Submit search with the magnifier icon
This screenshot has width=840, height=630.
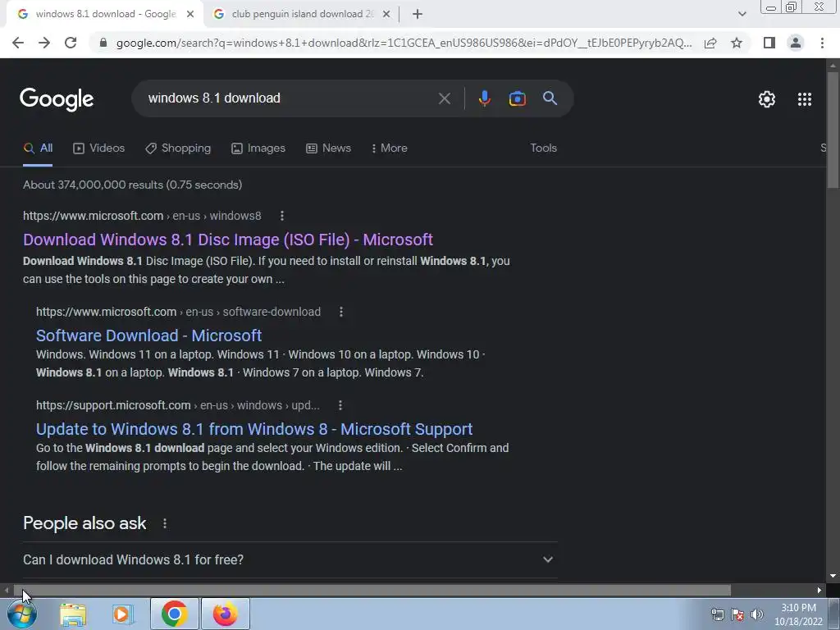pyautogui.click(x=550, y=98)
